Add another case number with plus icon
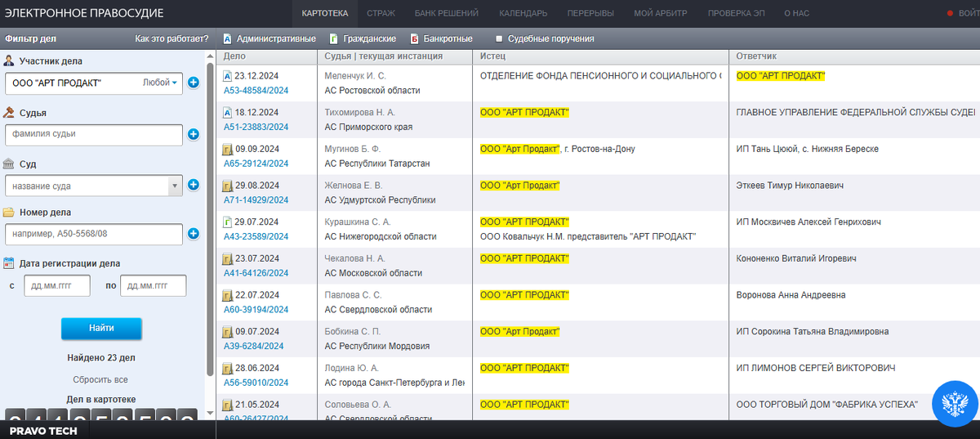This screenshot has height=439, width=980. [x=194, y=234]
